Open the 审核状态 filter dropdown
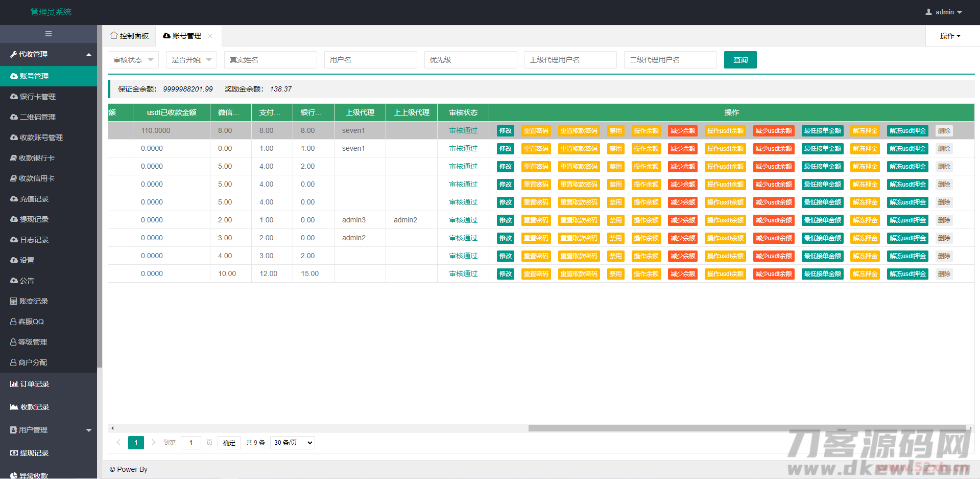Screen dimensions: 980x479 pos(133,60)
